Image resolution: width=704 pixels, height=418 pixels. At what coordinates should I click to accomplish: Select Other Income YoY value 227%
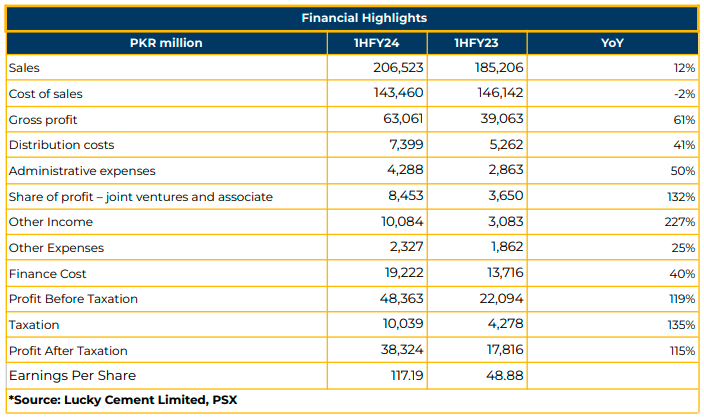(680, 222)
